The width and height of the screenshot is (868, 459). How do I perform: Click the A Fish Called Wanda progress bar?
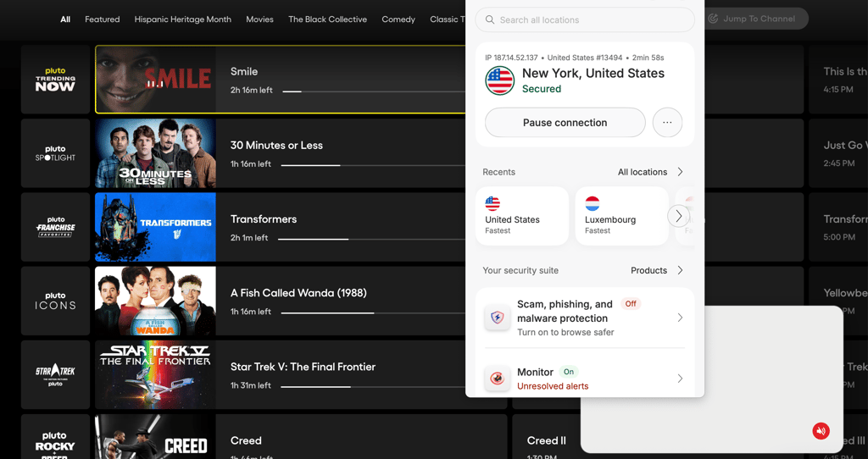373,312
